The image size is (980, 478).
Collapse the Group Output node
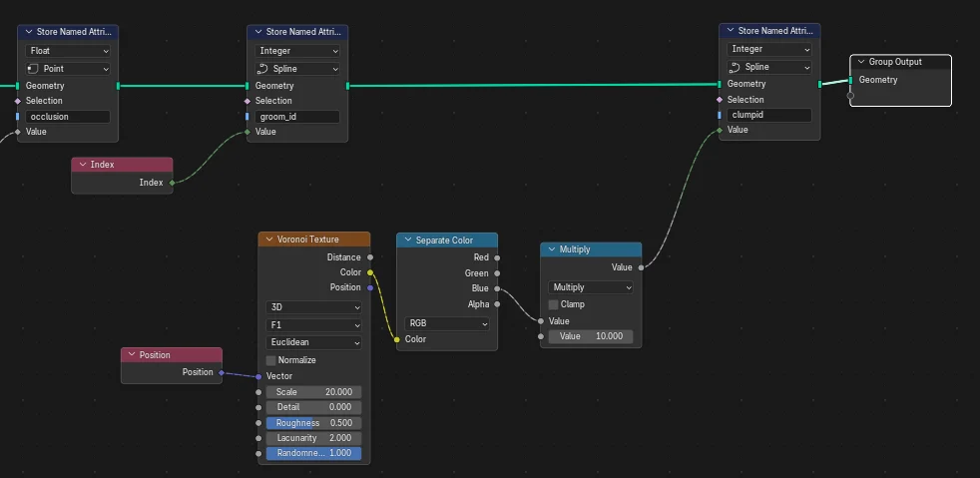861,62
